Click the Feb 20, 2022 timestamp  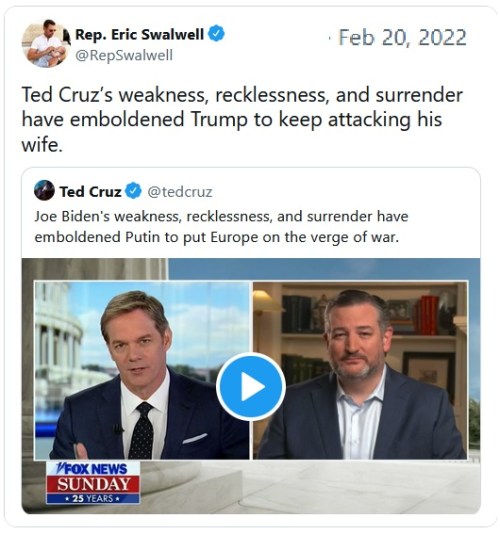(402, 37)
